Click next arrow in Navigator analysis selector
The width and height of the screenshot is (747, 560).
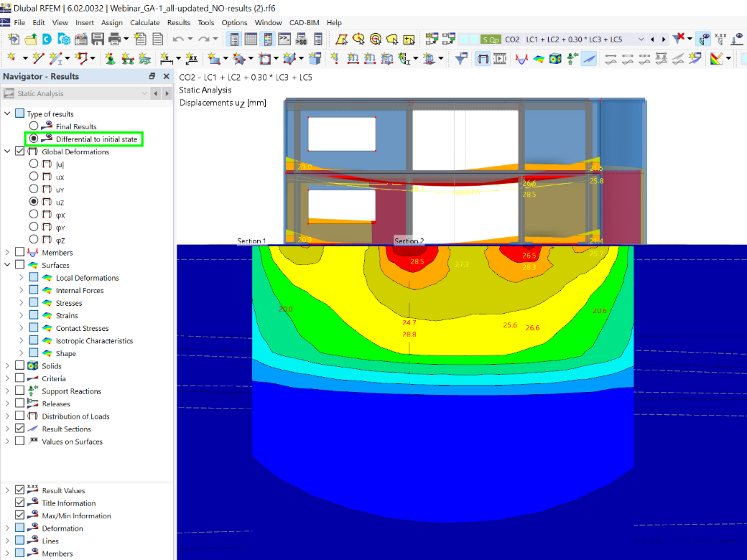[x=167, y=93]
